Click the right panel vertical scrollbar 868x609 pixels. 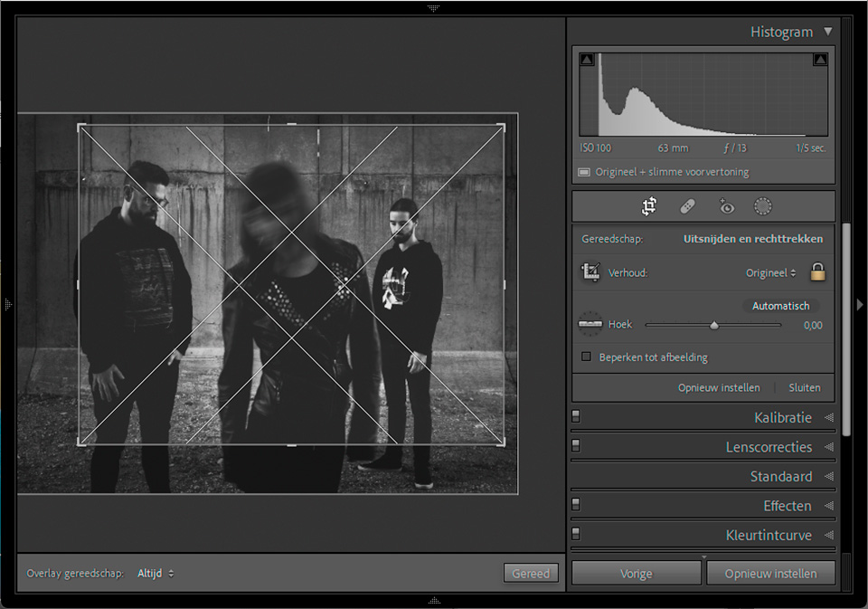click(x=846, y=328)
